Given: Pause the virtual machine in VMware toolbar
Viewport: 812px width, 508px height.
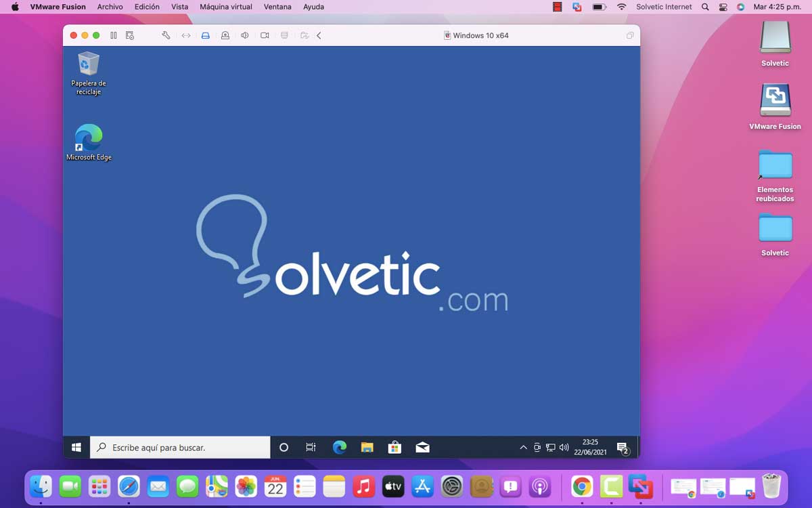Looking at the screenshot, I should point(114,35).
